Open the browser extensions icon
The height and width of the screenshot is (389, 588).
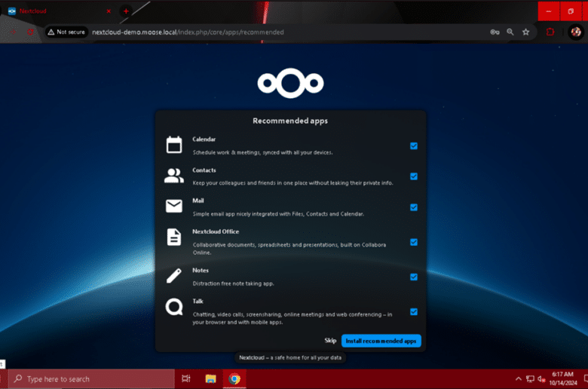coord(550,32)
